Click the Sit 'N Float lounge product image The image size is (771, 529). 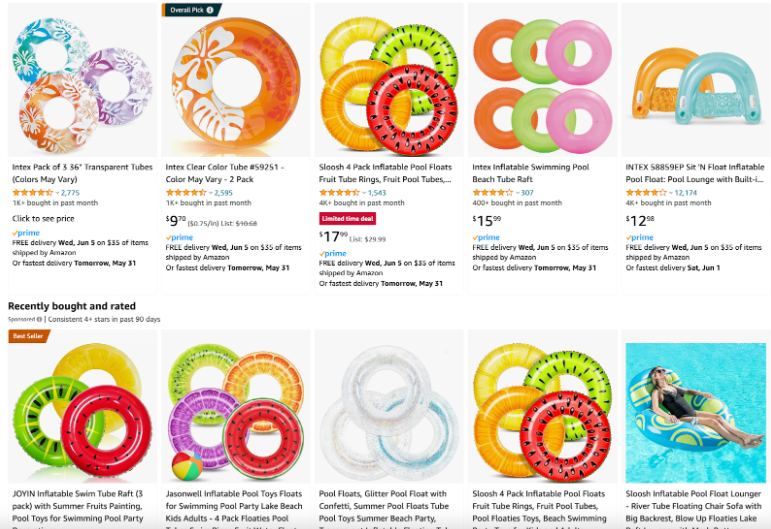(696, 81)
